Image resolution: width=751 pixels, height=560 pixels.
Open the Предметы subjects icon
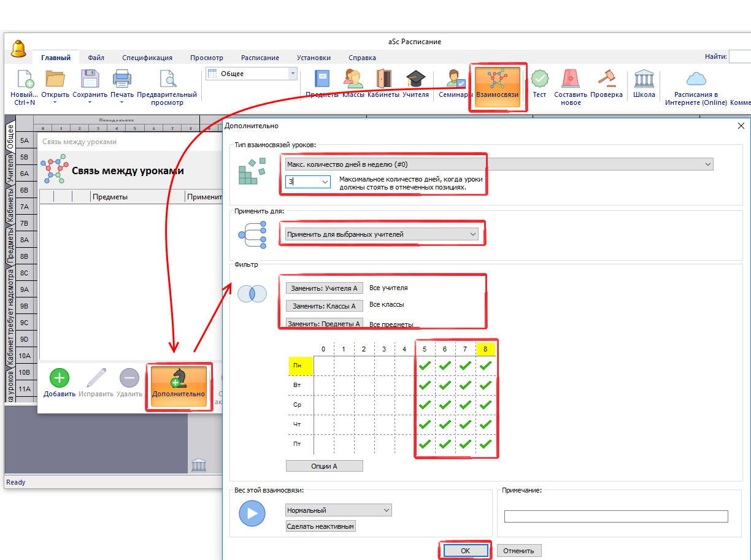coord(322,83)
